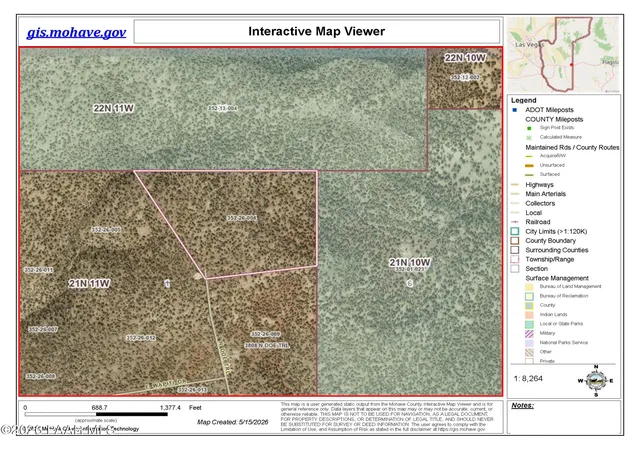The width and height of the screenshot is (640, 450).
Task: Click the Railroad line symbol in legend
Action: [515, 222]
